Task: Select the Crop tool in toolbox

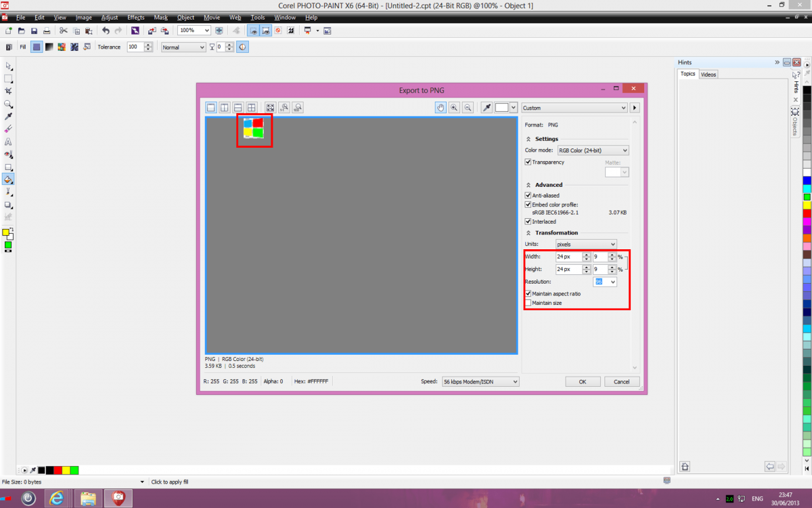Action: tap(8, 91)
